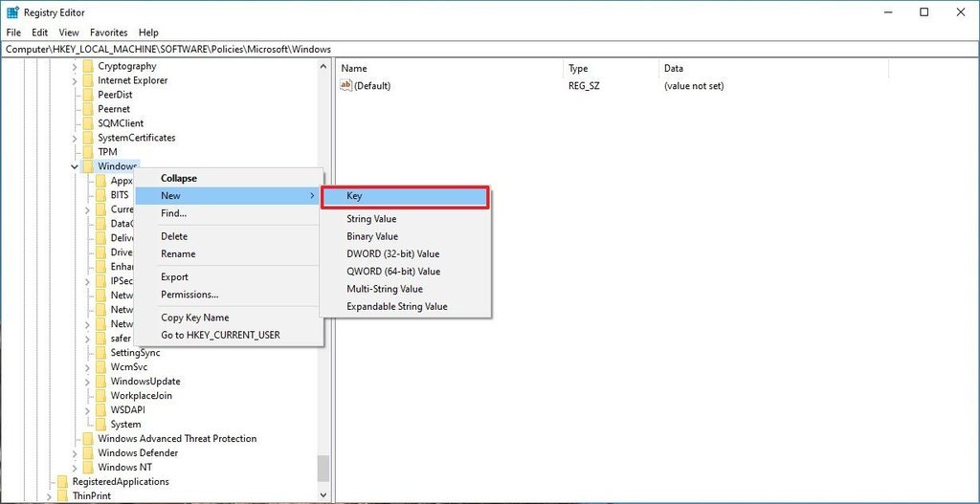
Task: Click the Name column header
Action: [x=450, y=69]
